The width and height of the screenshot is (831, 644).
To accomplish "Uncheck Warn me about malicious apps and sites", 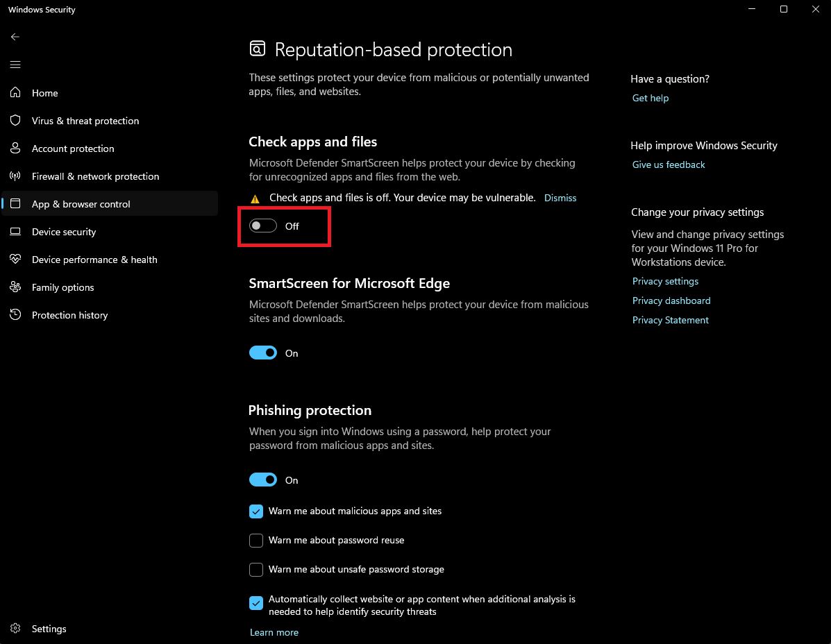I will (256, 511).
